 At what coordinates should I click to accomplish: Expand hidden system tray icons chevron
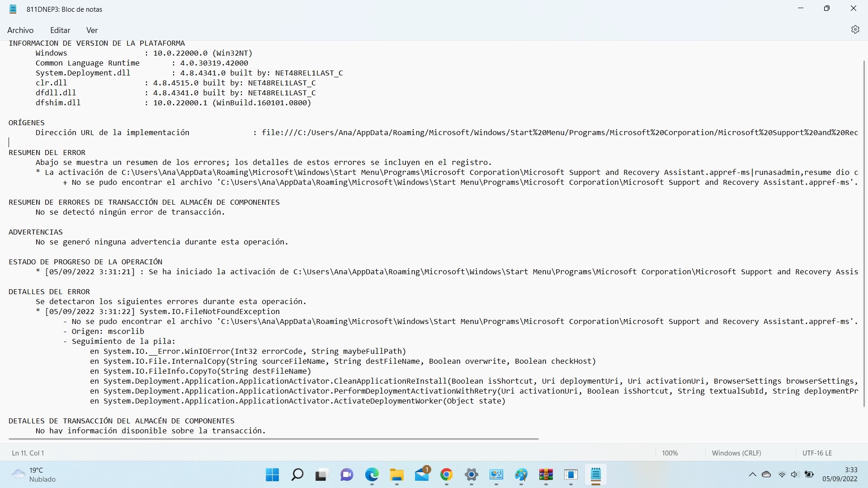coord(752,474)
